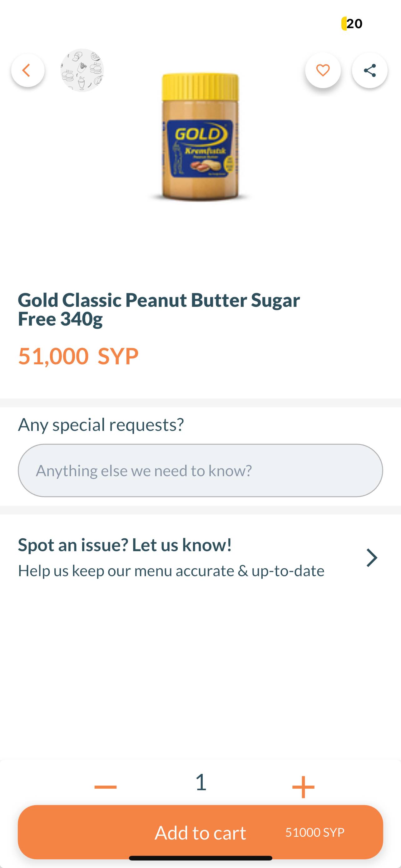Share this peanut butter product
401x868 pixels.
coord(369,70)
